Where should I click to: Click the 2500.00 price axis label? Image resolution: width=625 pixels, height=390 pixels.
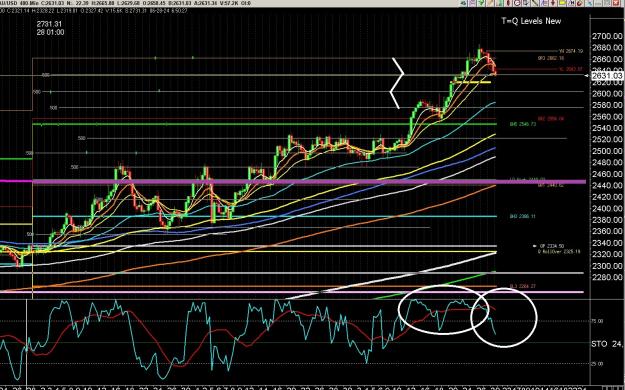607,151
